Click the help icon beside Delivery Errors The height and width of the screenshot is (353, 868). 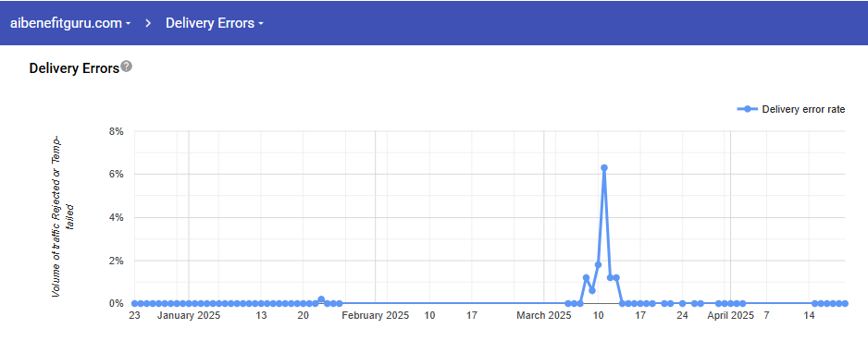pos(127,67)
